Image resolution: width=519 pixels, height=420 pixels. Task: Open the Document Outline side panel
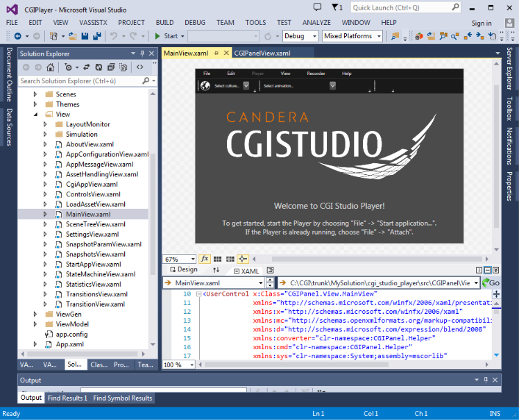coord(9,74)
